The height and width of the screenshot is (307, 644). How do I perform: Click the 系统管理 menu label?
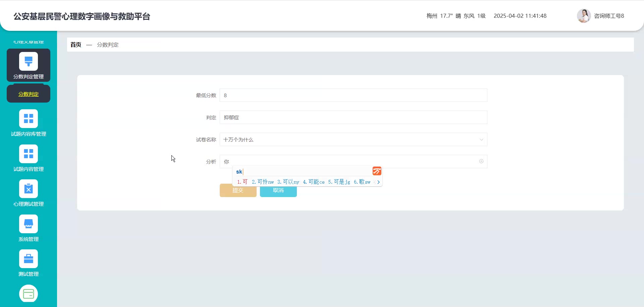[x=29, y=239]
